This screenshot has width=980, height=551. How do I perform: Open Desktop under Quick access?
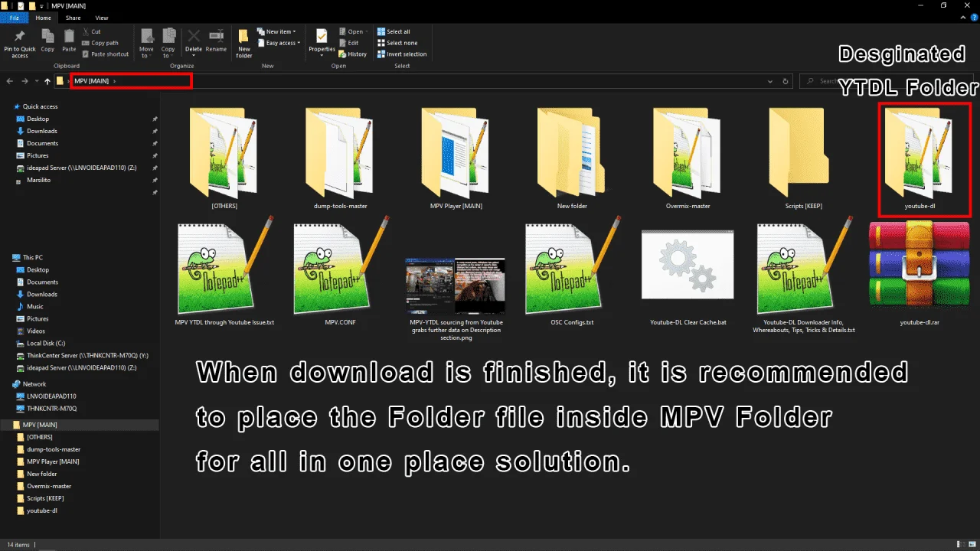tap(38, 119)
